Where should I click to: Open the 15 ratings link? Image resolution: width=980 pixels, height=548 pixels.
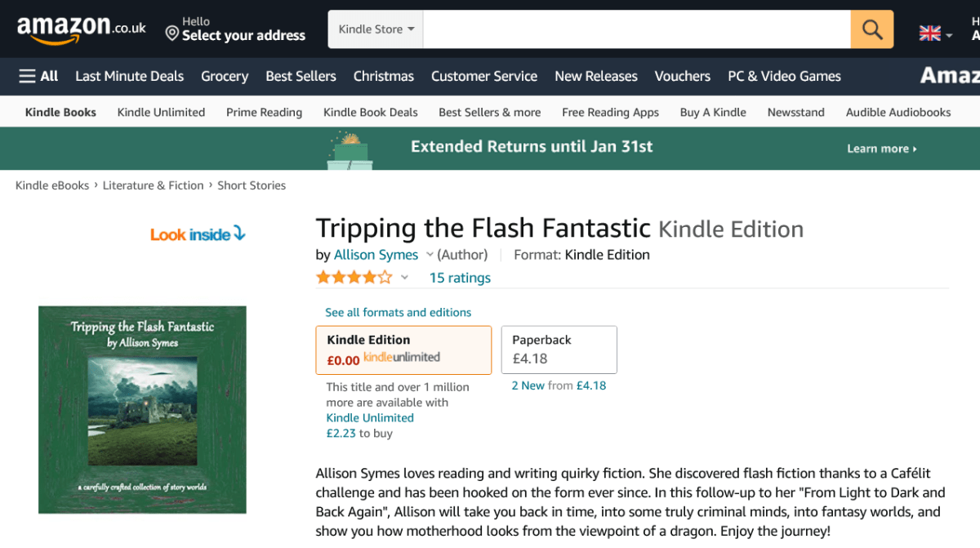[460, 278]
